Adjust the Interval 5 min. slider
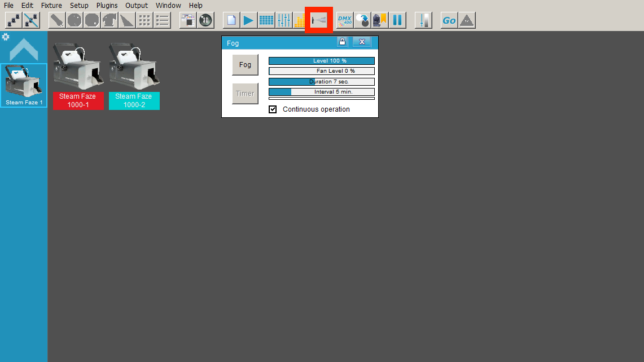This screenshot has height=362, width=644. pyautogui.click(x=322, y=92)
